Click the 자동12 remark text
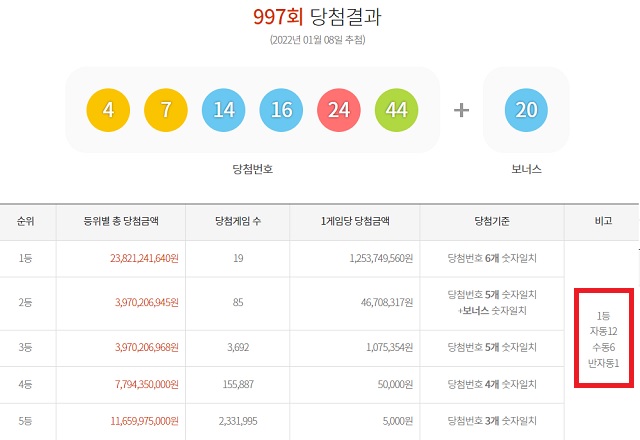The height and width of the screenshot is (440, 640). coord(603,331)
